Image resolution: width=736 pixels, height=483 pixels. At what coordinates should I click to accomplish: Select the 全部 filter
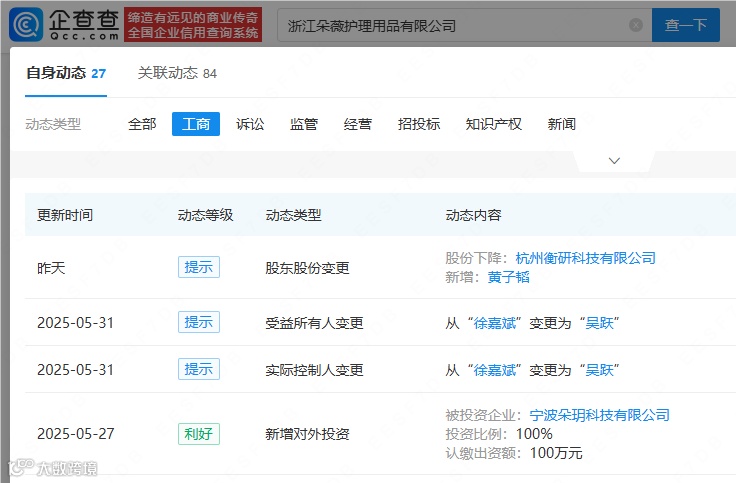click(x=142, y=124)
